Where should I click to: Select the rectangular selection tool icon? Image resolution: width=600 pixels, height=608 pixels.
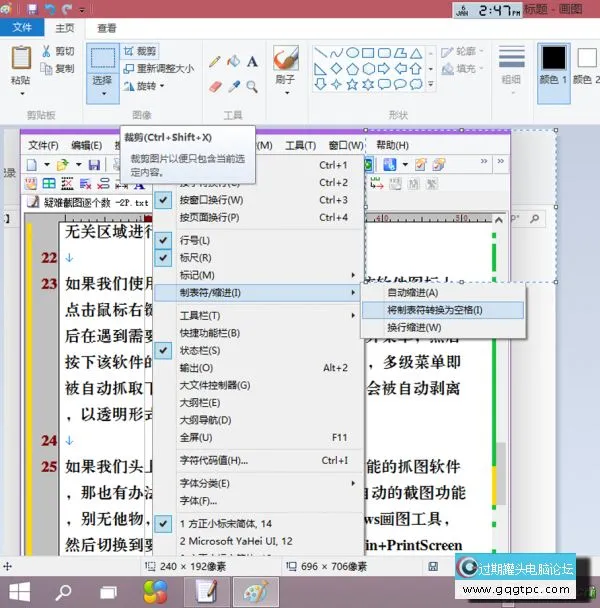pyautogui.click(x=102, y=58)
